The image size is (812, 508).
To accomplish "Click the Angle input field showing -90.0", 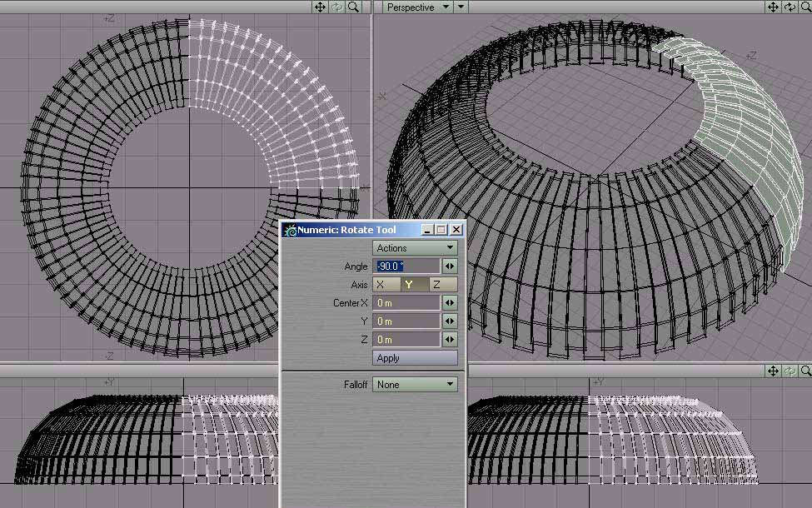I will (x=406, y=266).
